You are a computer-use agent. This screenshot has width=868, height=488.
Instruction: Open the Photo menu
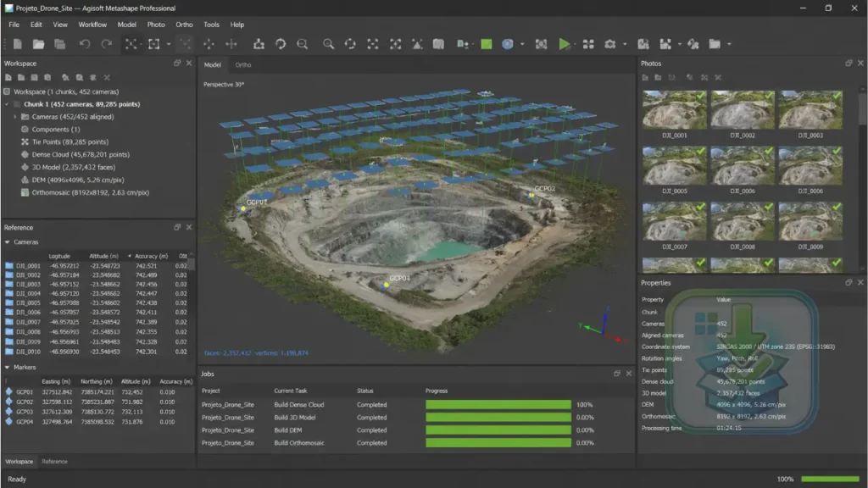156,25
